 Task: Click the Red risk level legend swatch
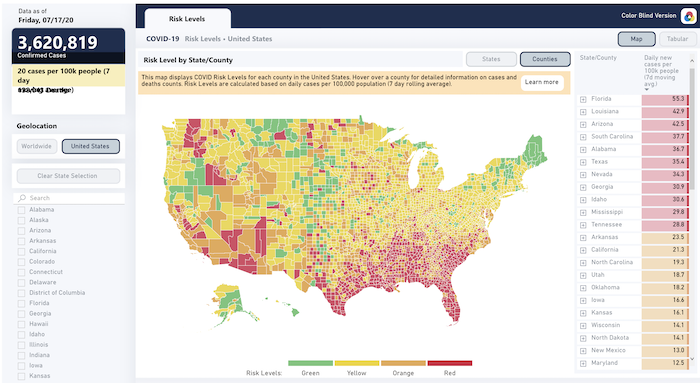450,363
